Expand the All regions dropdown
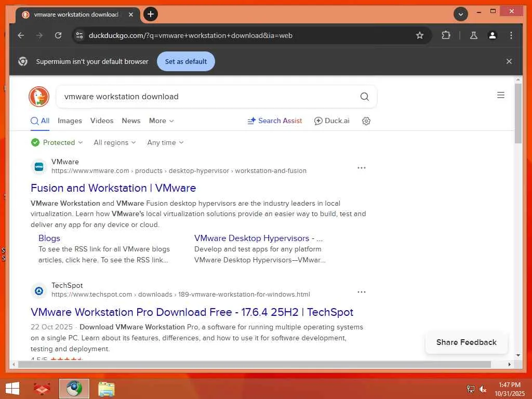The height and width of the screenshot is (399, 532). (115, 142)
